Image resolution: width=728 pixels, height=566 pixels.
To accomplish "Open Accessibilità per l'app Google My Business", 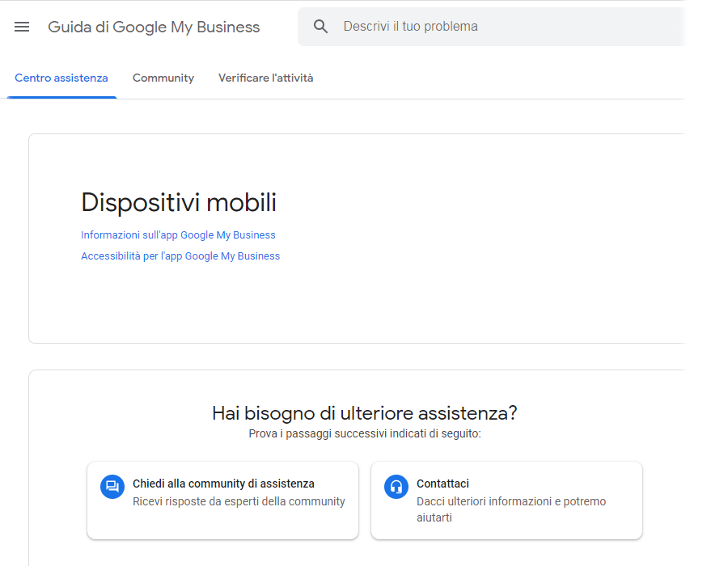I will [x=180, y=256].
